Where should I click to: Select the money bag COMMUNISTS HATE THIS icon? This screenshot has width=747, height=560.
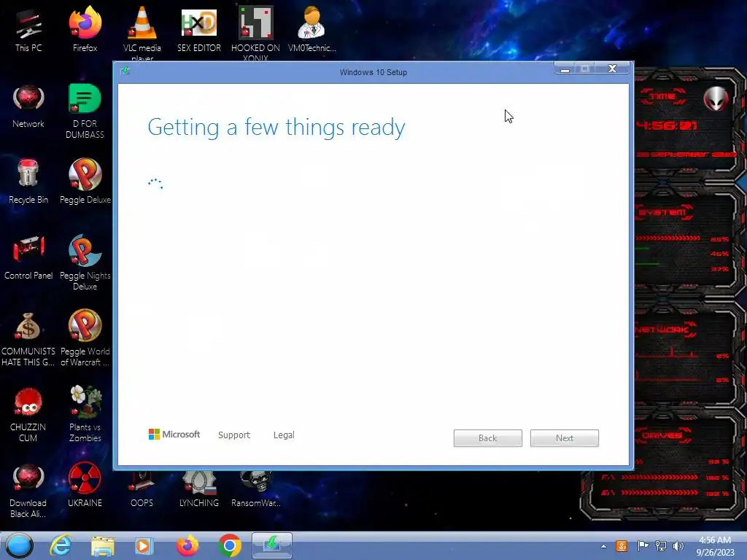point(28,339)
